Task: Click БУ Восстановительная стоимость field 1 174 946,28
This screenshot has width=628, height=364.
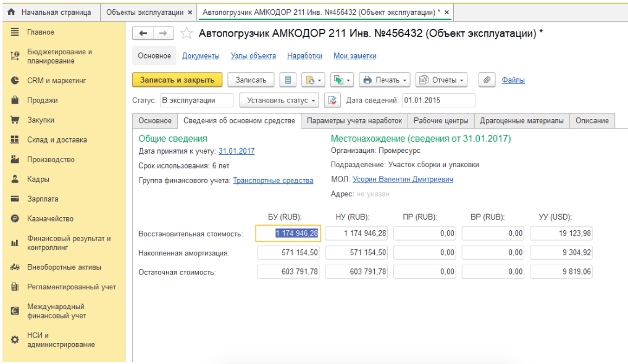Action: coord(288,233)
